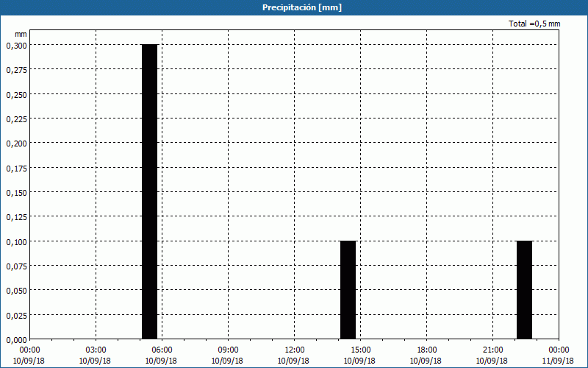Click the 0,200 y-axis label
This screenshot has height=368, width=588.
pyautogui.click(x=16, y=144)
